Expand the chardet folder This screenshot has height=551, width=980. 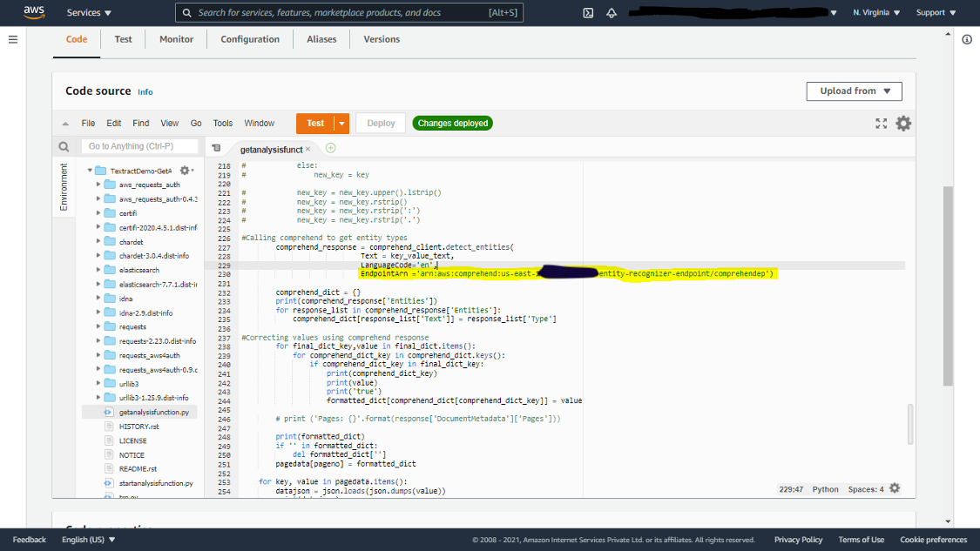(x=98, y=241)
